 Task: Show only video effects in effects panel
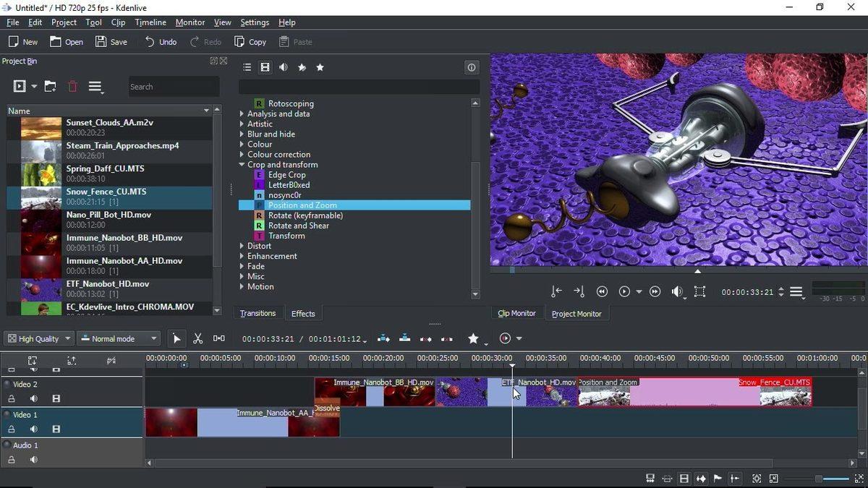click(266, 67)
